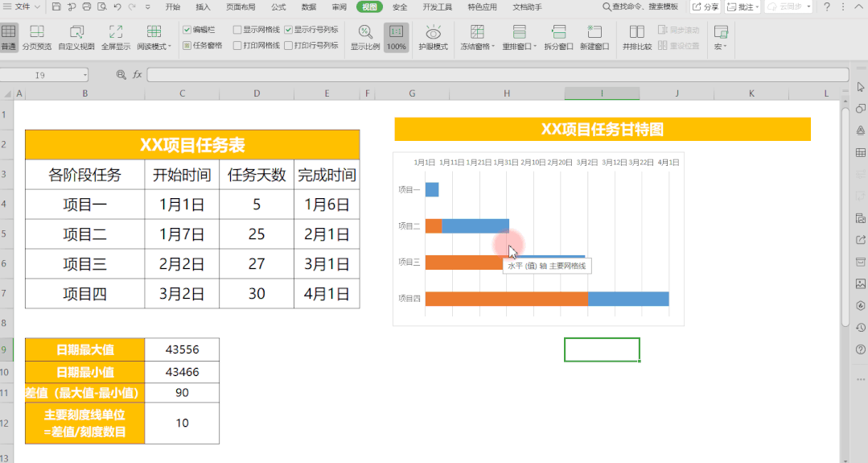This screenshot has width=868, height=463.
Task: Open 自定义视图 custom views
Action: point(76,32)
